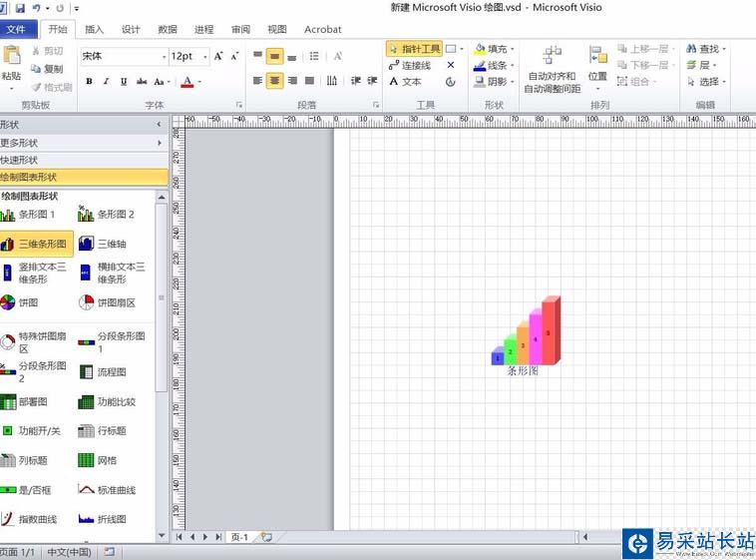Open the 绘制图表形状 stencil header
Screen dimensions: 756x560
click(84, 177)
